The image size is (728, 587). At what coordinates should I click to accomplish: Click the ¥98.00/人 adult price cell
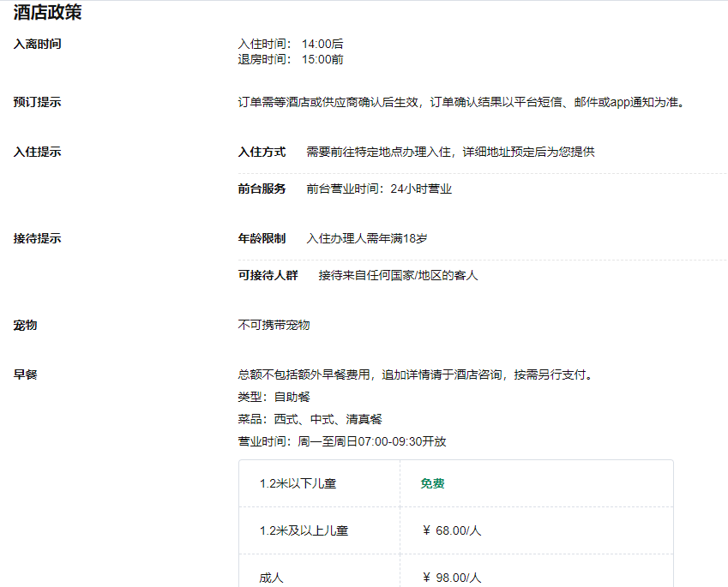coord(452,577)
